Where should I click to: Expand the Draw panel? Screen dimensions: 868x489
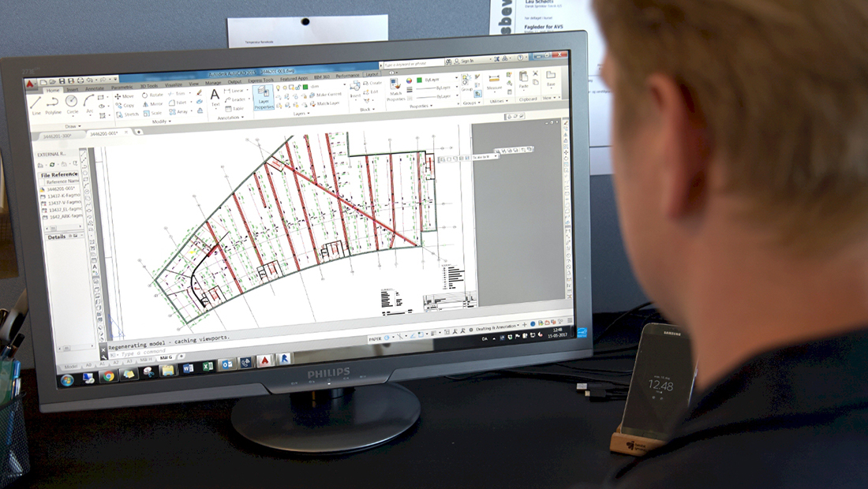point(73,126)
